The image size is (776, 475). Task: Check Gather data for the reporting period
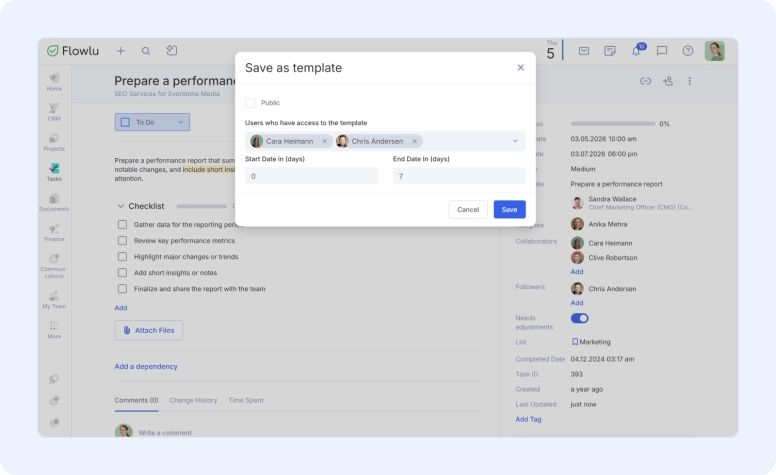[x=122, y=225]
